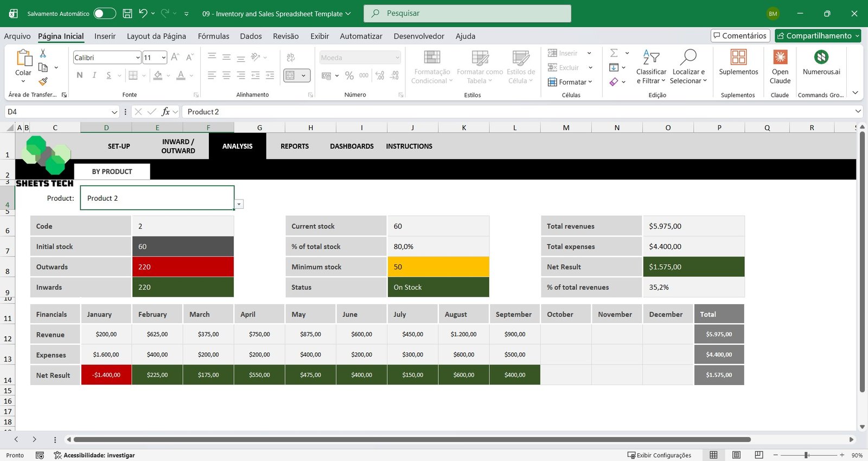Open Formatação Condicional
This screenshot has width=868, height=461.
(431, 67)
